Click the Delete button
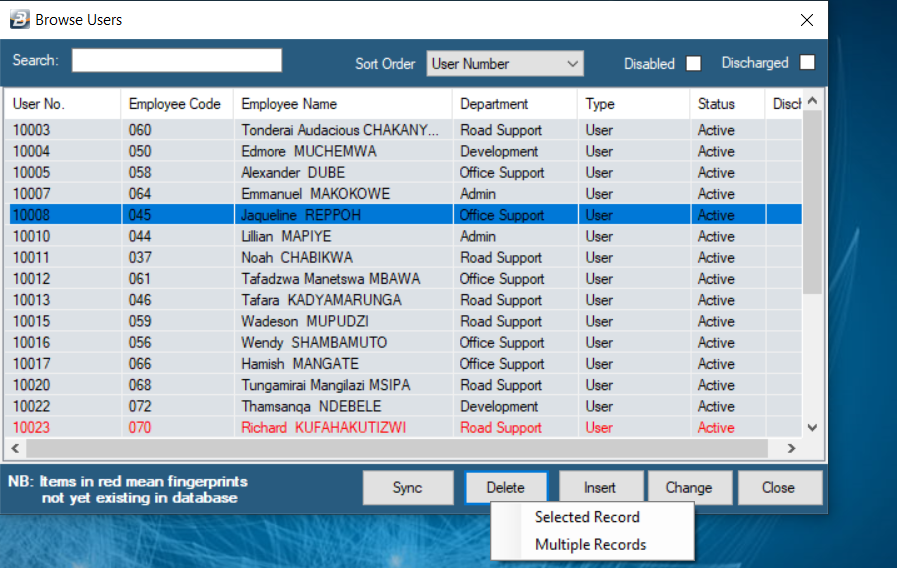 click(506, 487)
